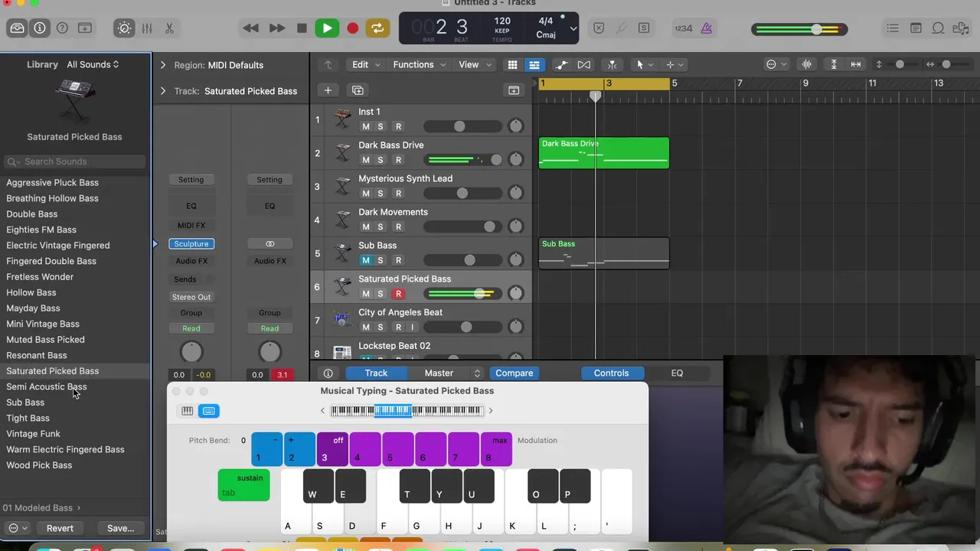Toggle waveform zoom button
This screenshot has height=551, width=980.
point(806,65)
